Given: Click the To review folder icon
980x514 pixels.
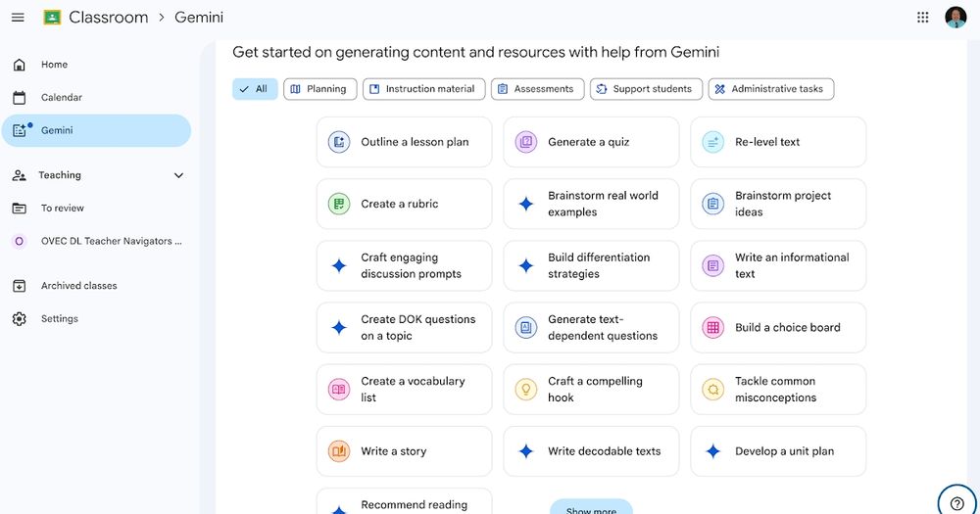Looking at the screenshot, I should tap(20, 208).
